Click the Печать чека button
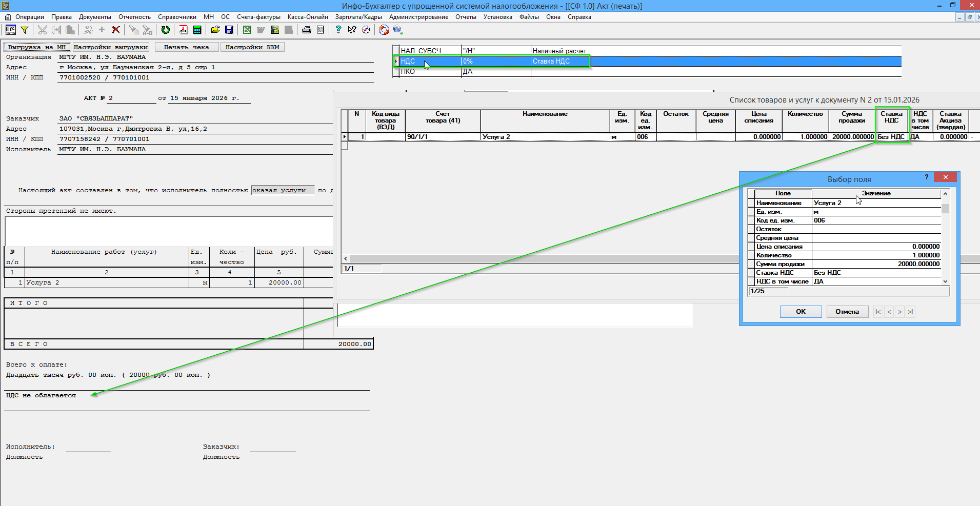Viewport: 980px width, 506px height. [186, 47]
